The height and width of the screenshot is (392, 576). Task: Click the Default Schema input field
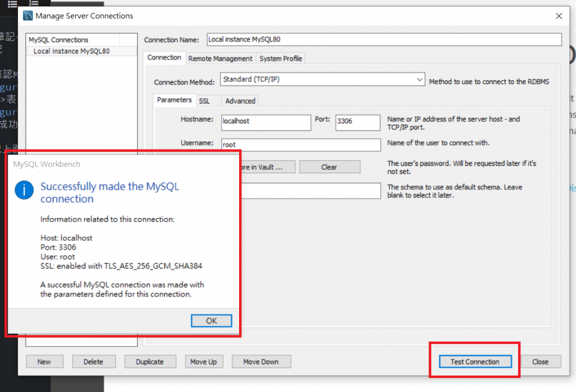310,191
